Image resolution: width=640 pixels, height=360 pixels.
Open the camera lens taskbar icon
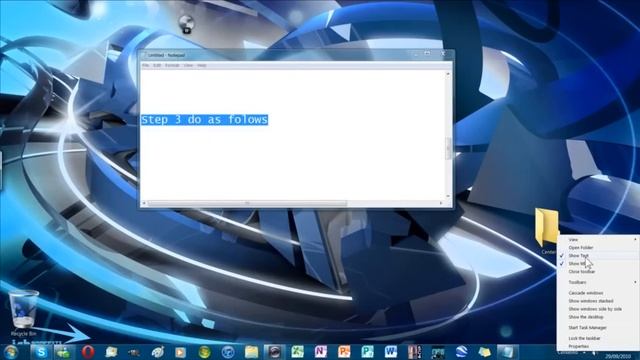click(x=274, y=352)
